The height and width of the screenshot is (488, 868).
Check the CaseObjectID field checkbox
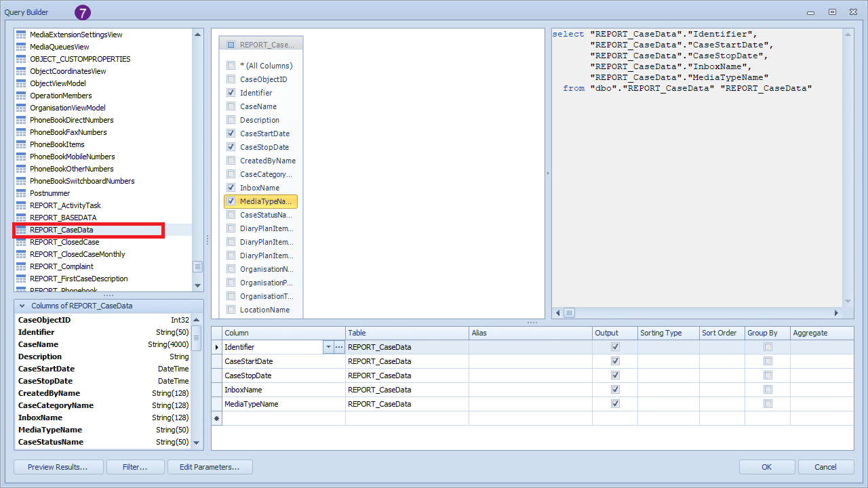[231, 79]
